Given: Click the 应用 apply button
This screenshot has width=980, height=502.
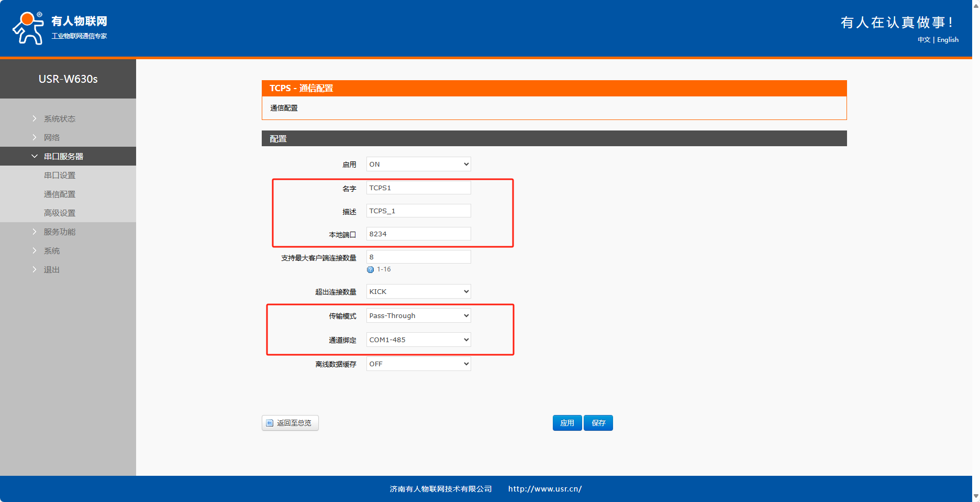Looking at the screenshot, I should [x=567, y=423].
